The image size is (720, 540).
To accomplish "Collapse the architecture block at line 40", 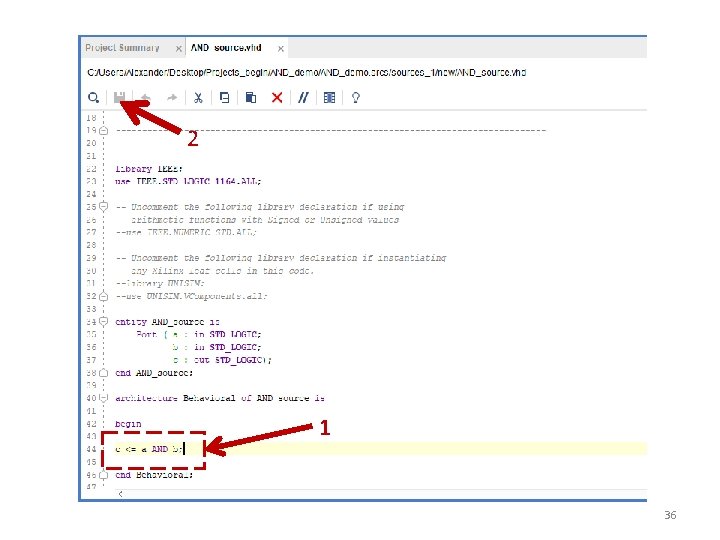I will click(x=104, y=398).
